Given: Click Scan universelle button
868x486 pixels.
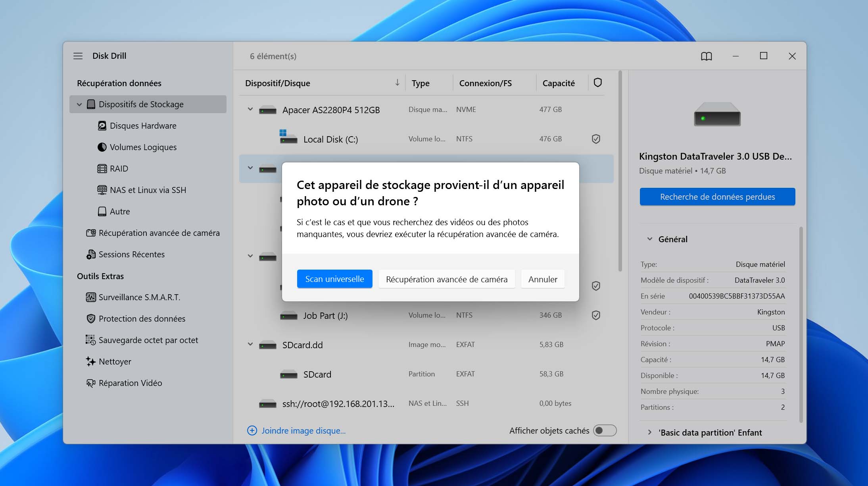Looking at the screenshot, I should pyautogui.click(x=334, y=279).
